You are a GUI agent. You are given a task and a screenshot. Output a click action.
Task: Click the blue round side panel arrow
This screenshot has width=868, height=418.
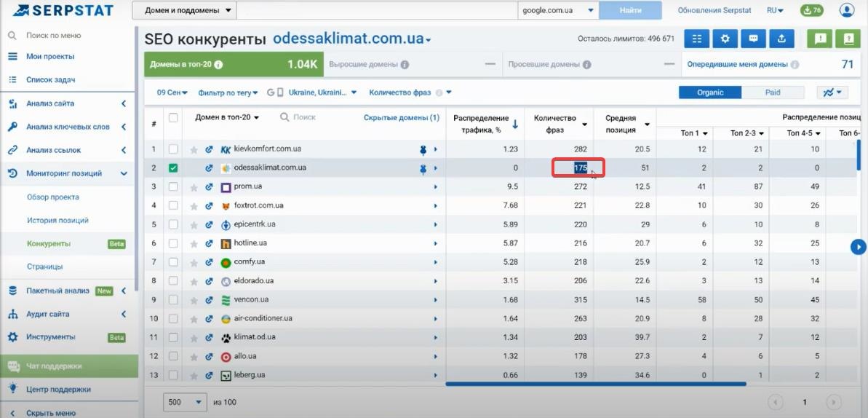click(x=858, y=247)
